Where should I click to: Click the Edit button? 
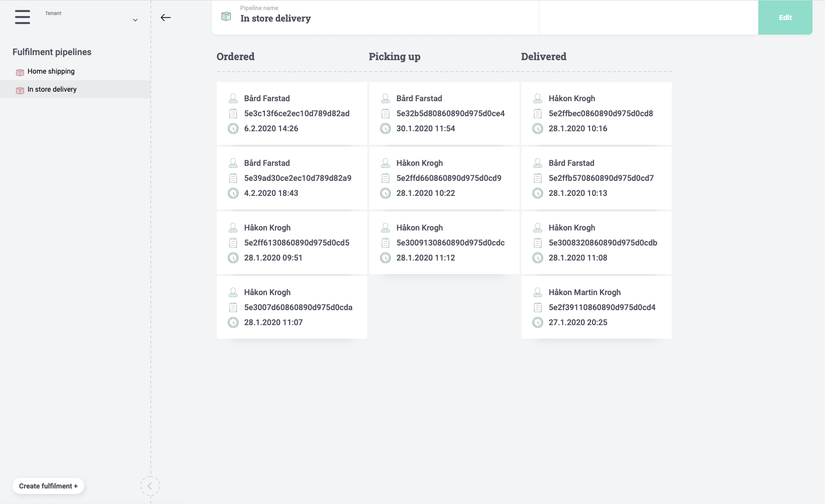(785, 18)
